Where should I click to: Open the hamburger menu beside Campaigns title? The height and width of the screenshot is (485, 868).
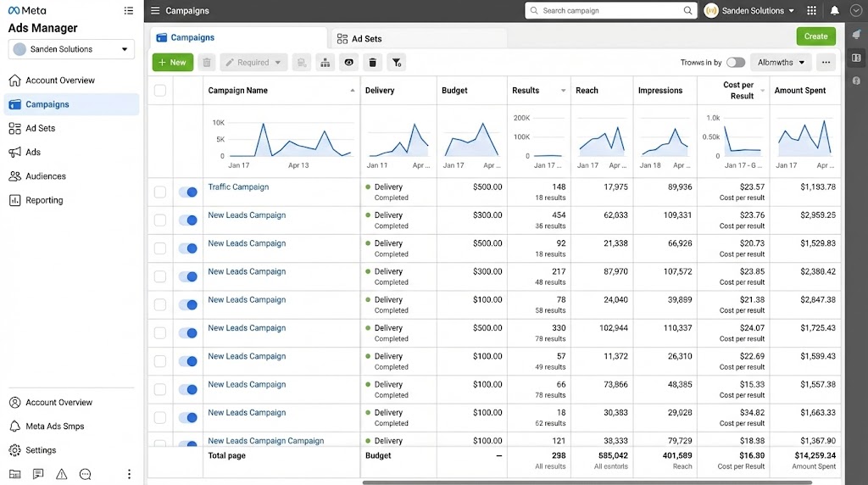[x=155, y=10]
